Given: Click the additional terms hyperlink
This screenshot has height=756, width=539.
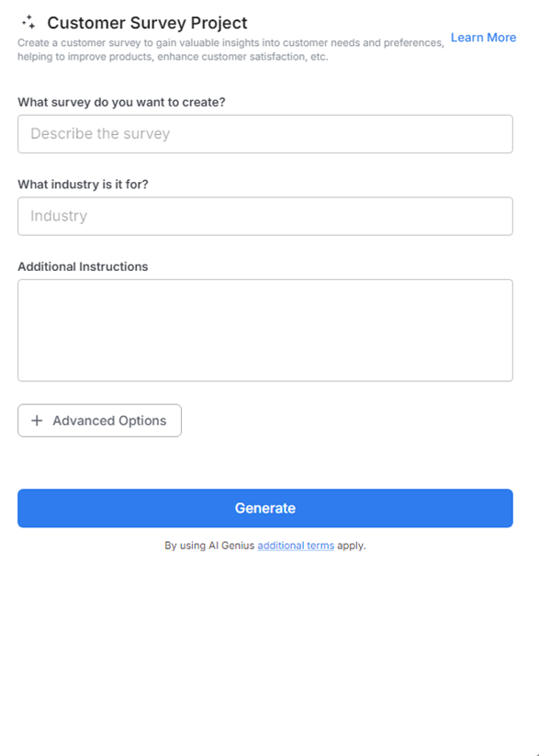Looking at the screenshot, I should click(295, 545).
